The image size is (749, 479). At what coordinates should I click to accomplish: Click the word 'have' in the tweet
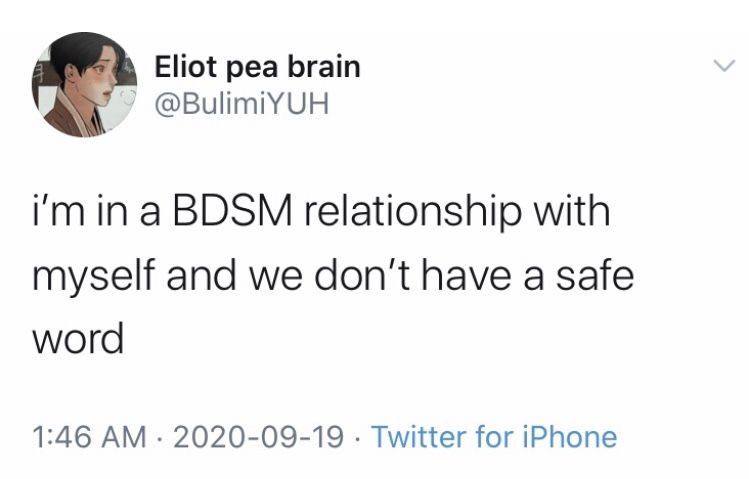(x=466, y=275)
